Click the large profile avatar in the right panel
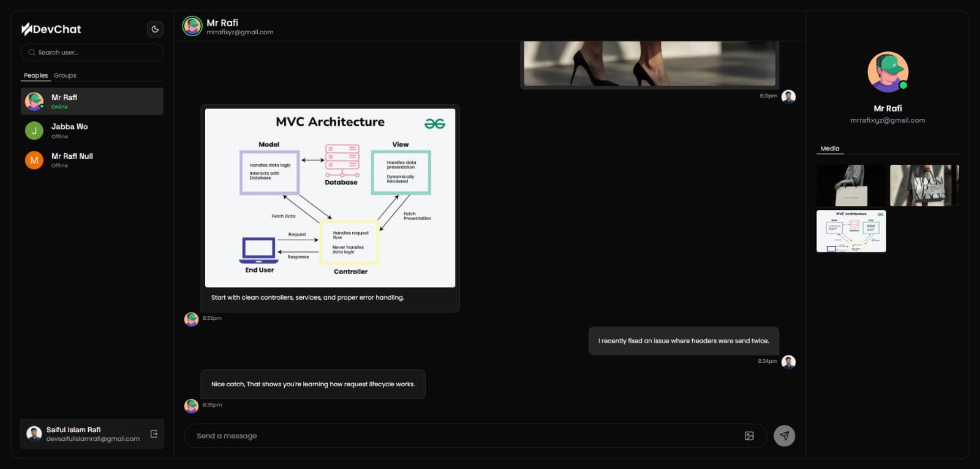Image resolution: width=980 pixels, height=469 pixels. (888, 72)
